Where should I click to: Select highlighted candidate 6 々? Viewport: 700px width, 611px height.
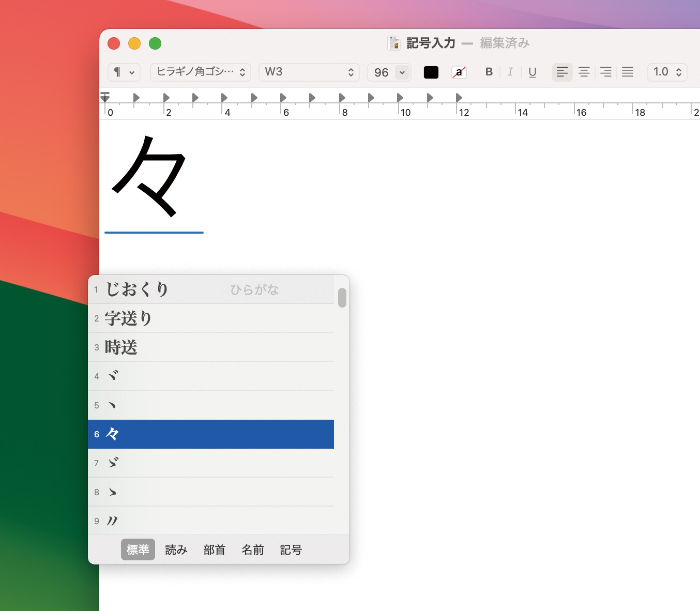click(211, 434)
